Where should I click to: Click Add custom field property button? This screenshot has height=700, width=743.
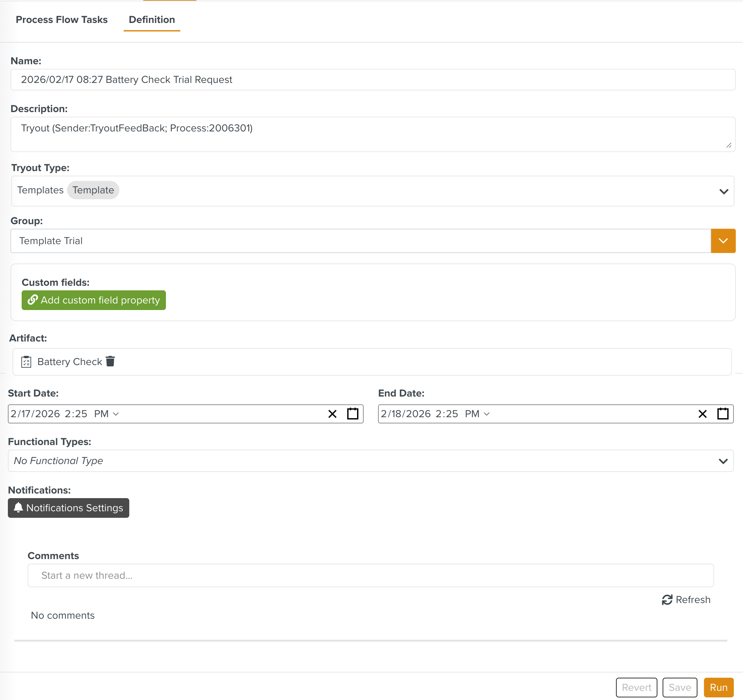click(93, 300)
